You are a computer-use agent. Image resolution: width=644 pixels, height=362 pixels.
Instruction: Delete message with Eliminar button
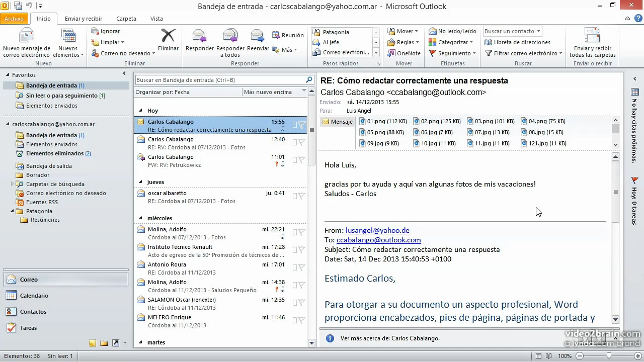point(168,40)
